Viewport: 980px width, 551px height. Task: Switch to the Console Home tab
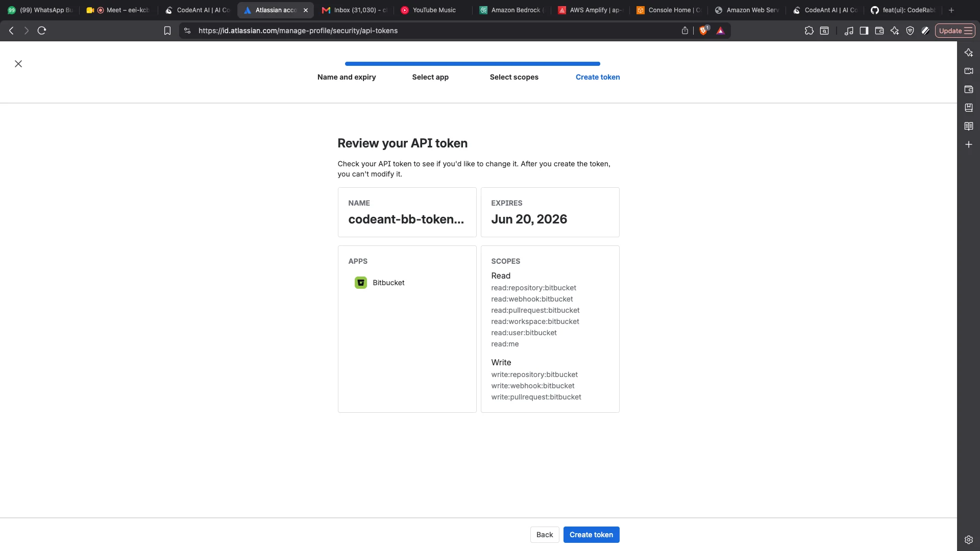coord(669,10)
